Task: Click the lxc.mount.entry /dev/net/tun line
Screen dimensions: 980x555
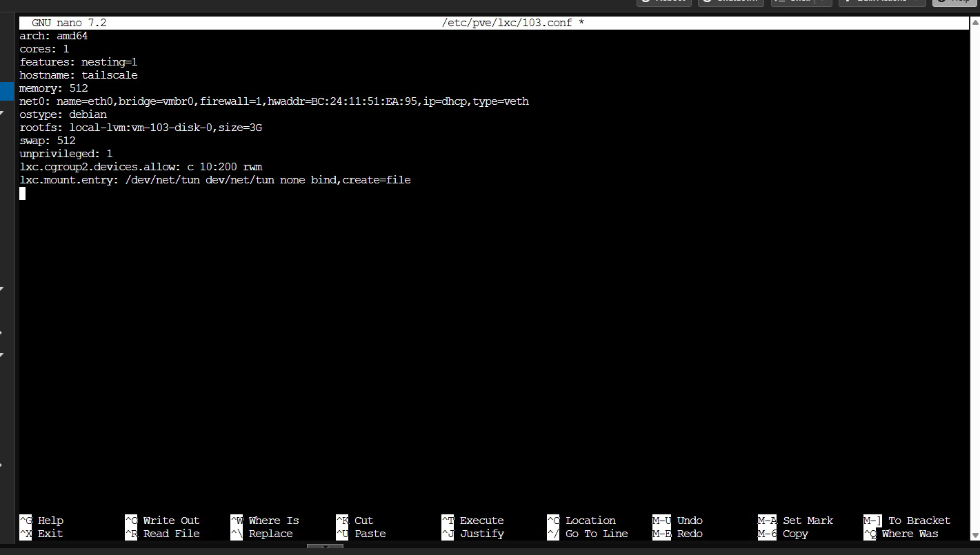Action: [215, 180]
